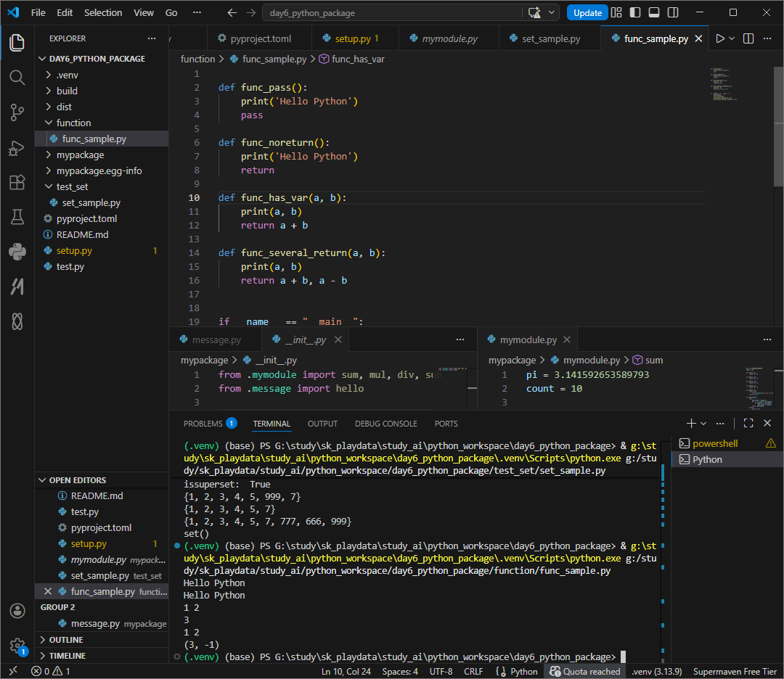Select the powershell terminal instance
The image size is (784, 679).
[727, 443]
